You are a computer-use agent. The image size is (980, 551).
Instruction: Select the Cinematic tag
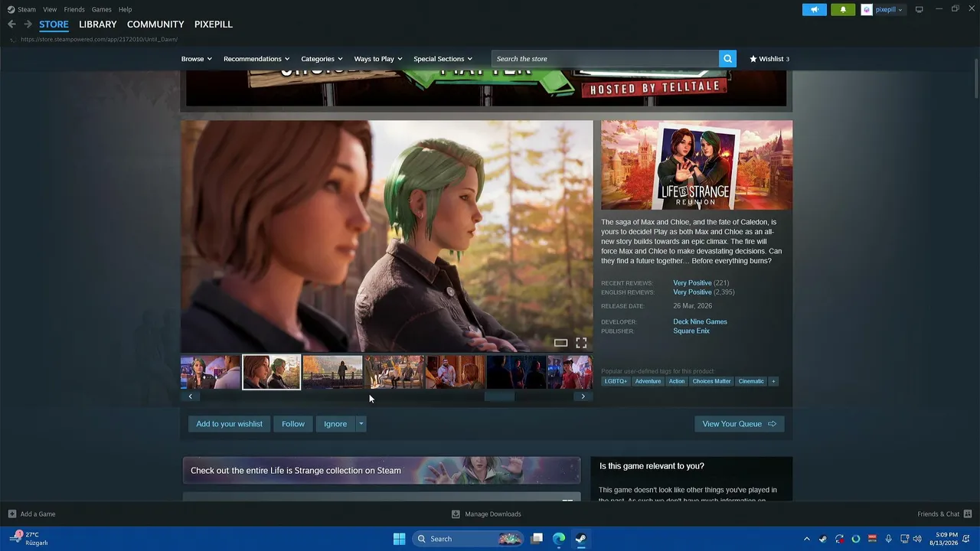[751, 381]
